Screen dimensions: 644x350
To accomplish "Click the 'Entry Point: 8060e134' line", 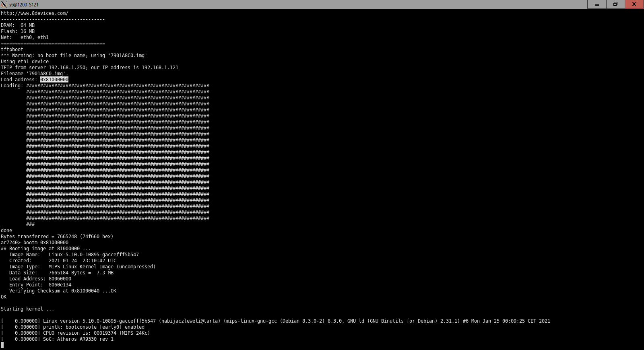I will 40,285.
